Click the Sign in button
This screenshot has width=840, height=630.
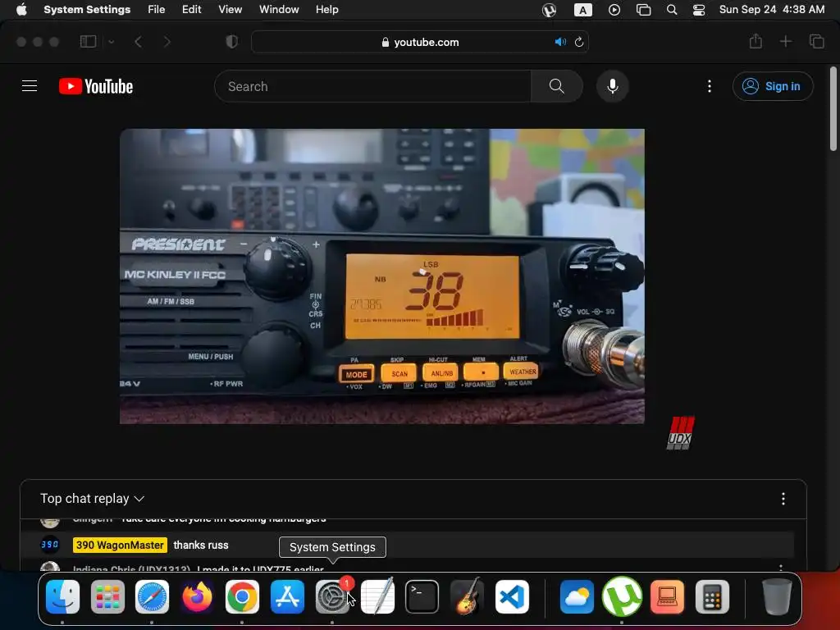(773, 86)
